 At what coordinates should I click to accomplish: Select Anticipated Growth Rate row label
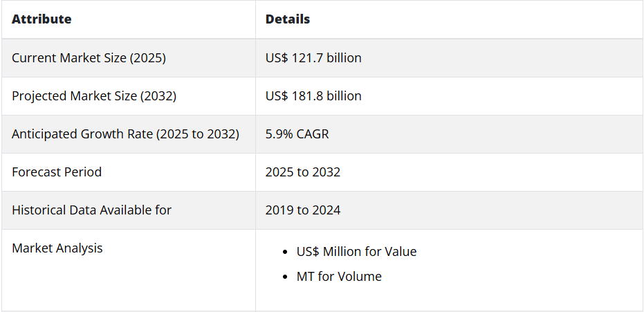[125, 134]
